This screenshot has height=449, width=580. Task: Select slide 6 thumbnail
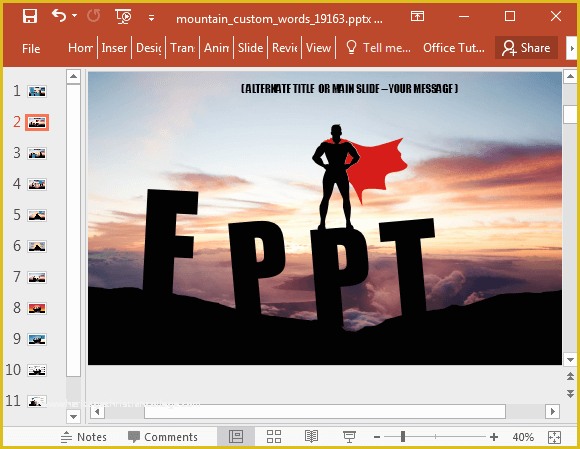(37, 246)
